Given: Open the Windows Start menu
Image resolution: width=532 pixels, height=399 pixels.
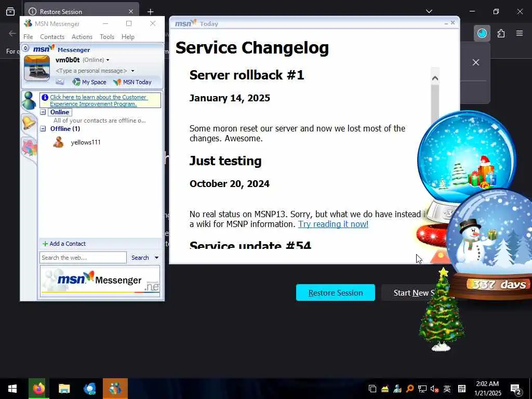Looking at the screenshot, I should (x=12, y=389).
